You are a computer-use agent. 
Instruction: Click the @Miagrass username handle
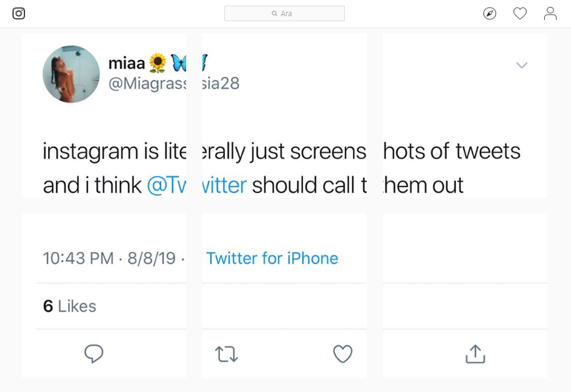point(147,84)
